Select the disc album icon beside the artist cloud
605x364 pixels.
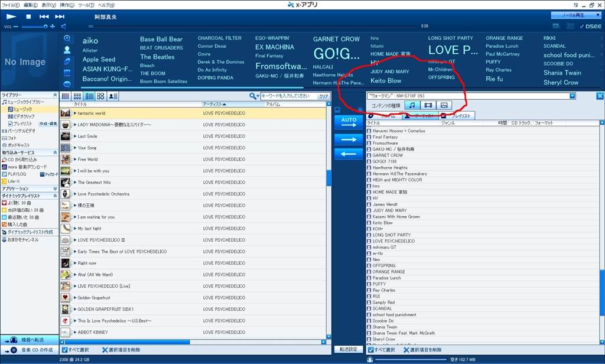[67, 61]
